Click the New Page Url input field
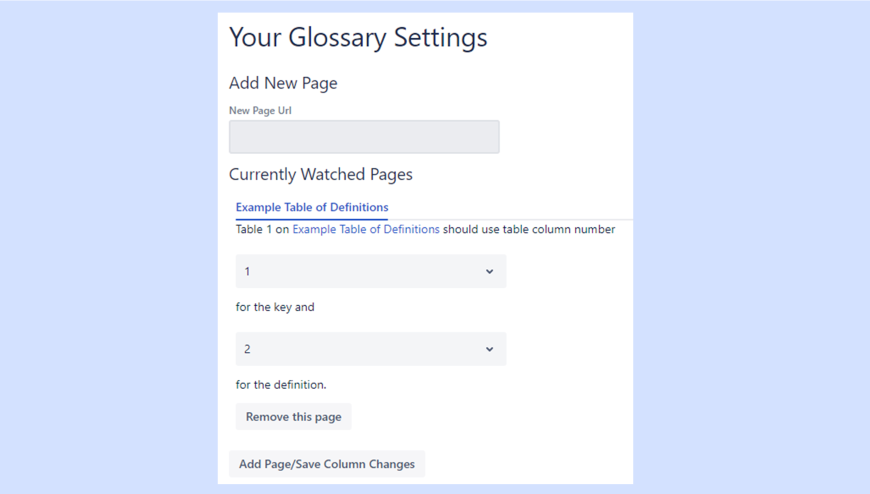 coord(364,137)
